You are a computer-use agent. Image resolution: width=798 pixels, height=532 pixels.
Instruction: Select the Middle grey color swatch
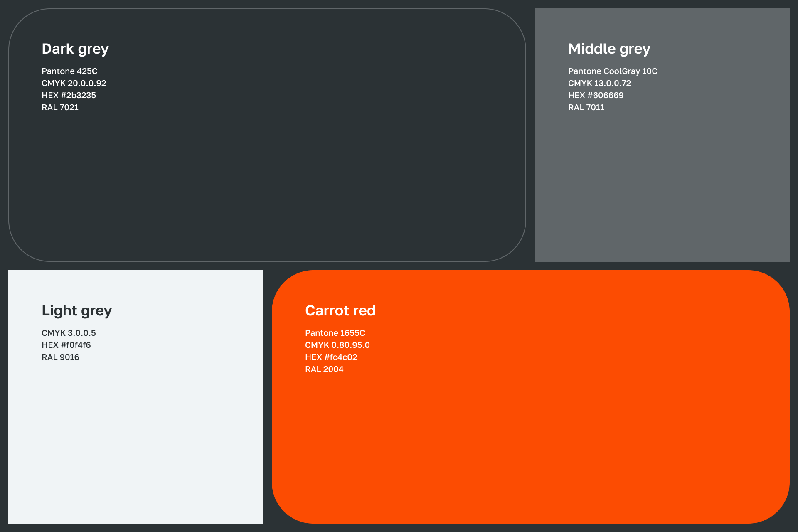coord(662,183)
